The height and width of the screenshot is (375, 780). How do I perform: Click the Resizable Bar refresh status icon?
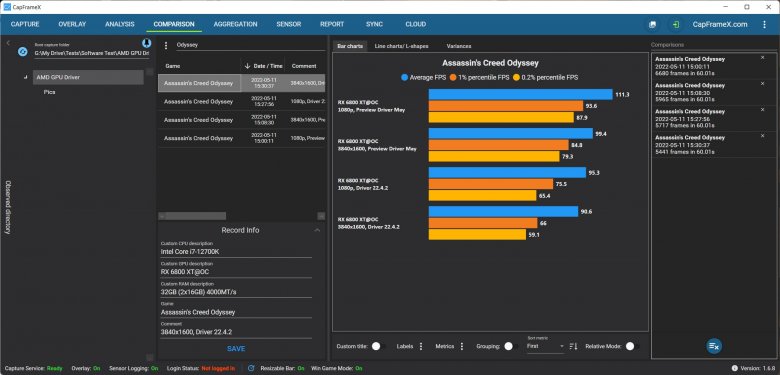tap(251, 368)
